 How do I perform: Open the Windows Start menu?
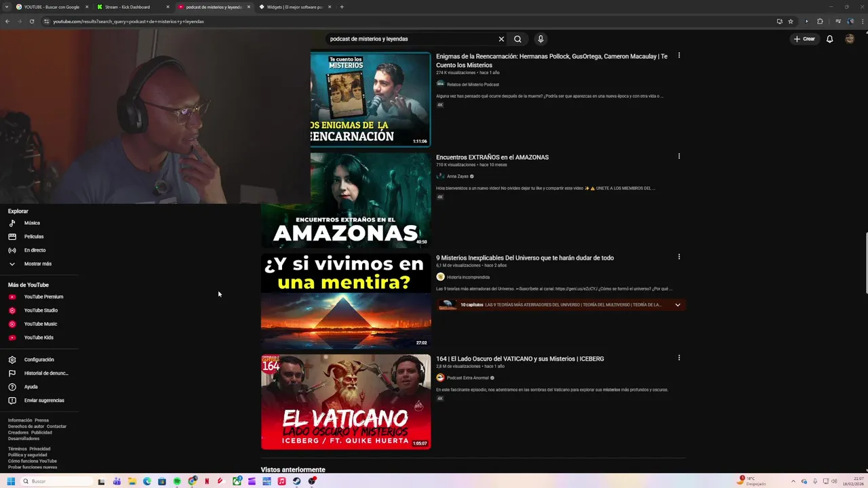11,481
